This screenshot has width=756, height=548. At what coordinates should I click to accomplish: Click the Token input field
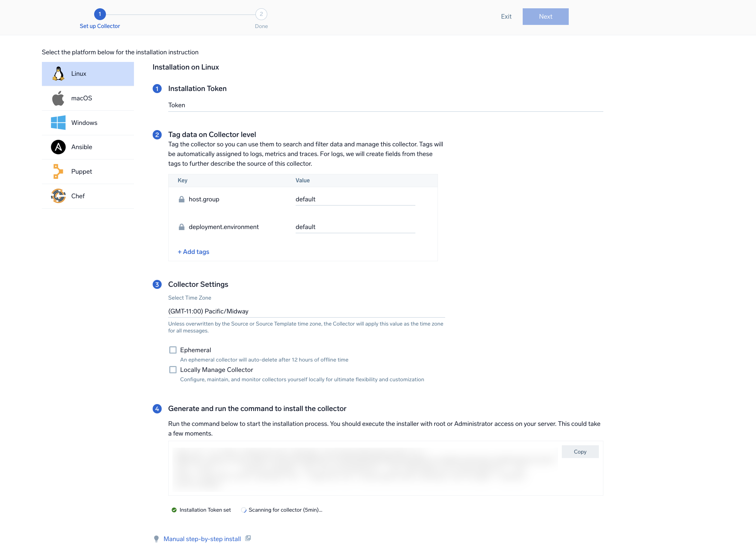[x=386, y=105]
